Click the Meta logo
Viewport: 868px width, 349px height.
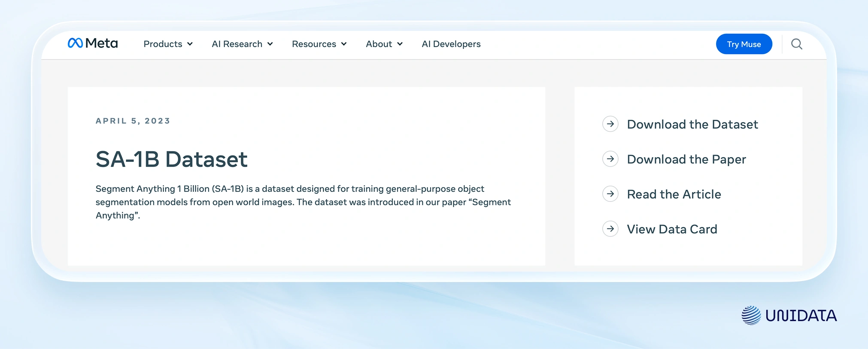(x=93, y=43)
